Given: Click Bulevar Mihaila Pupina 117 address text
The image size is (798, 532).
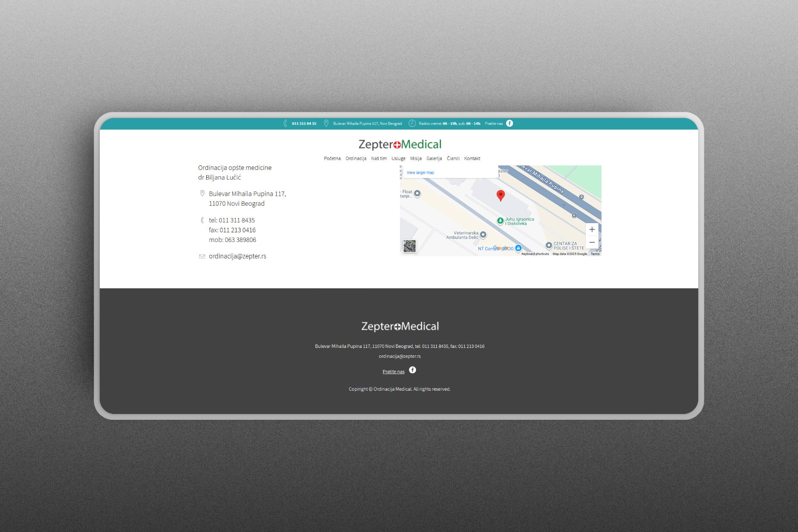Looking at the screenshot, I should tap(247, 194).
